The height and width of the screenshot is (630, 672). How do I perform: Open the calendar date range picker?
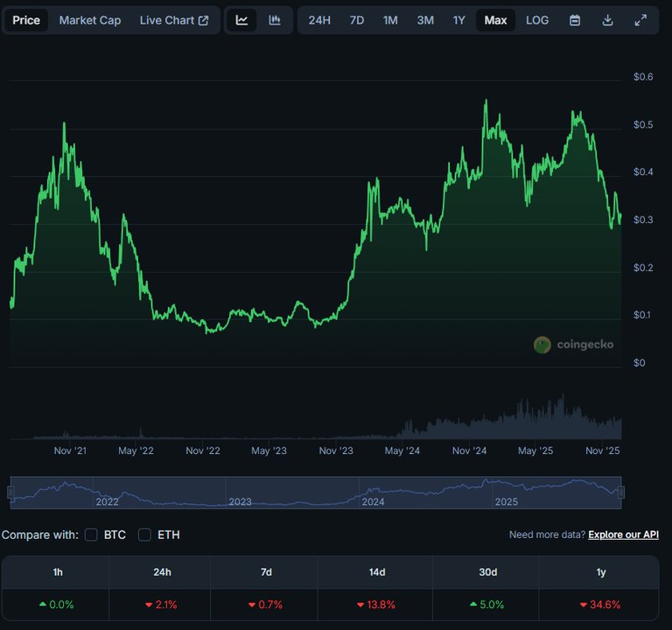point(575,20)
